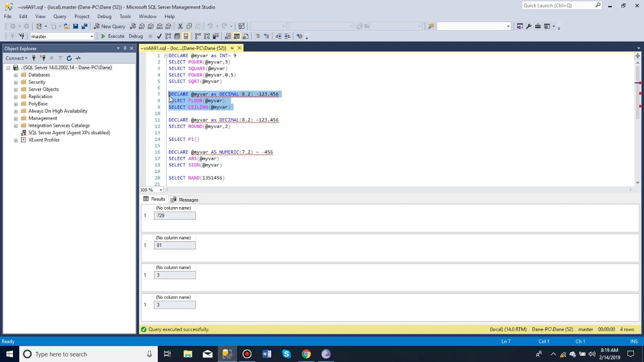Image resolution: width=644 pixels, height=362 pixels.
Task: Collapse the code region at line 1
Action: point(166,56)
